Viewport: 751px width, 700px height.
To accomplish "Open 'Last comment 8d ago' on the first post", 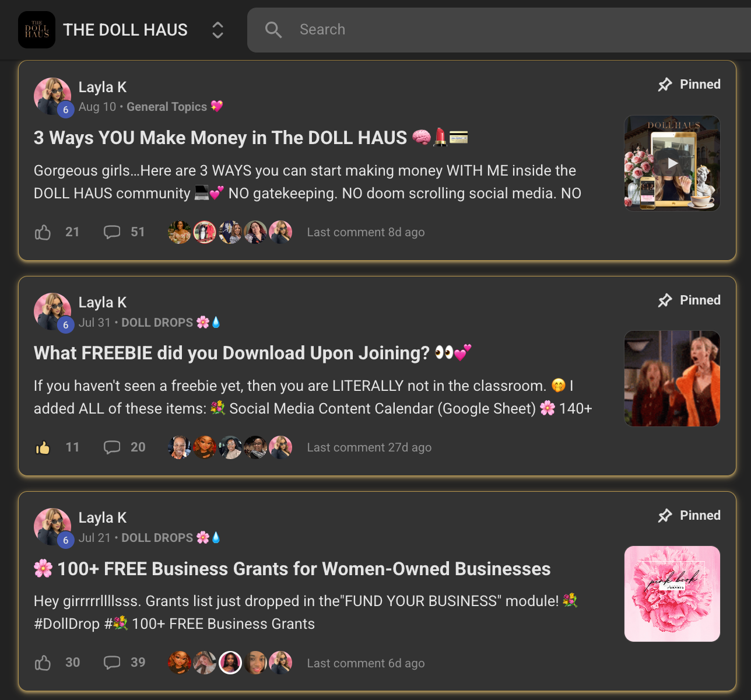I will (366, 232).
